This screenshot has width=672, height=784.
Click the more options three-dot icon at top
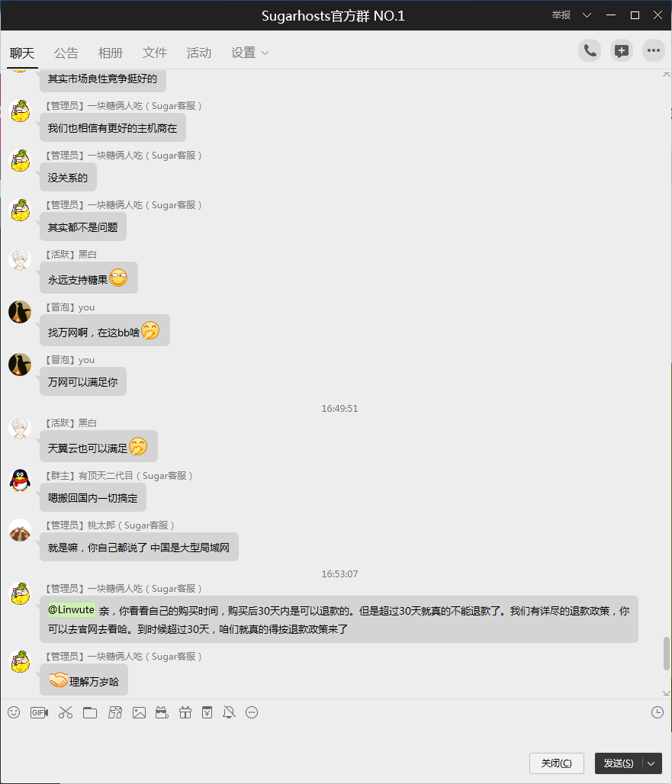(x=654, y=50)
